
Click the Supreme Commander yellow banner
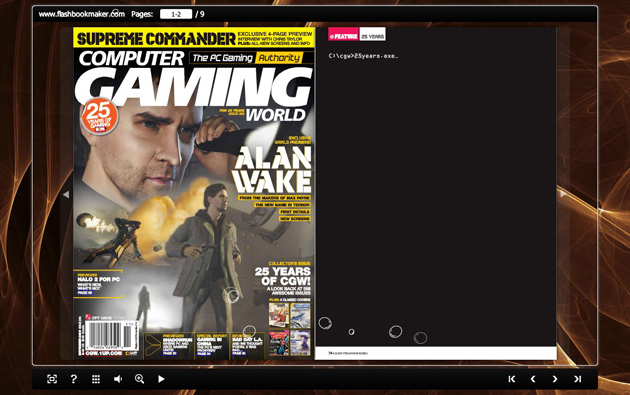(x=194, y=38)
